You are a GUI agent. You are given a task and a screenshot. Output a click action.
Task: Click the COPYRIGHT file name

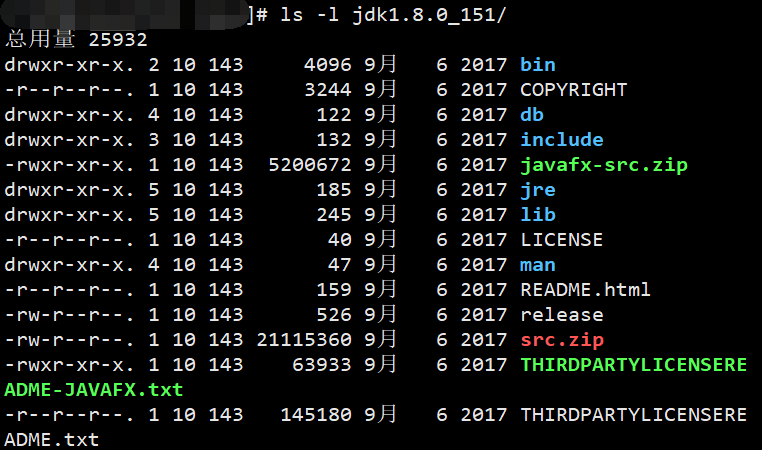[573, 90]
